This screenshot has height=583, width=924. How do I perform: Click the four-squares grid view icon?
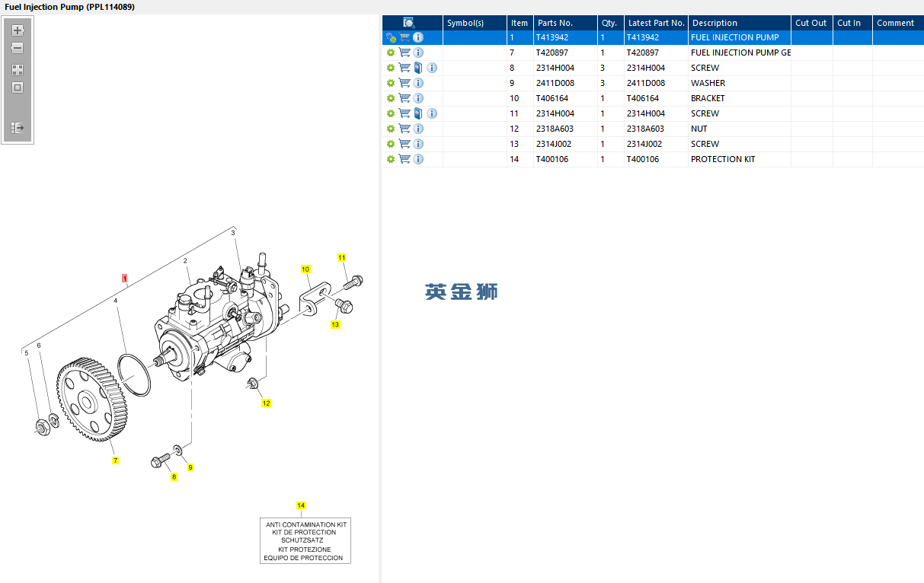(x=18, y=69)
